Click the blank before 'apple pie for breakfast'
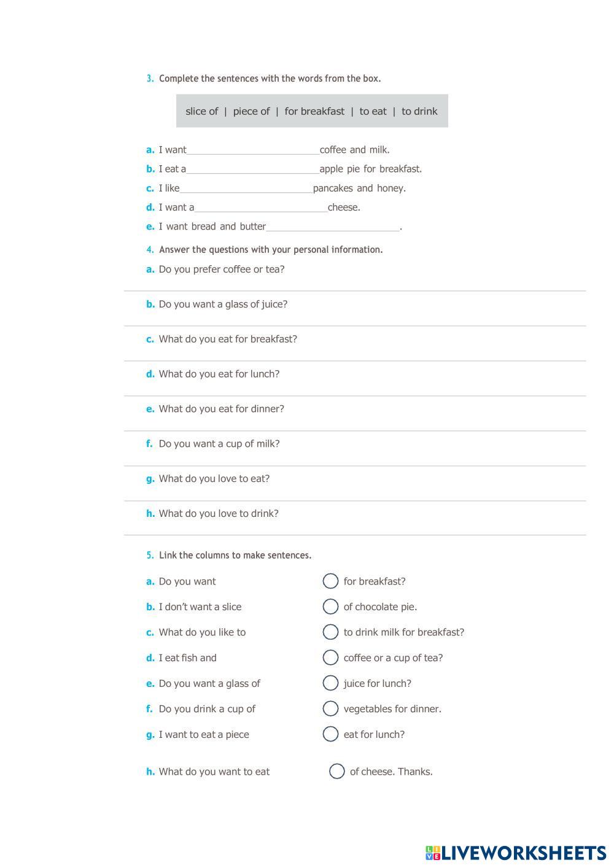614x868 pixels. click(253, 169)
